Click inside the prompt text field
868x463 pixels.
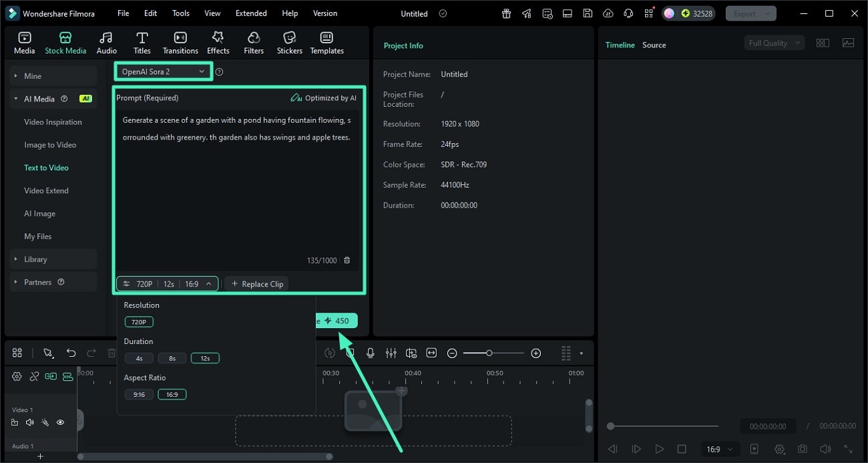237,194
